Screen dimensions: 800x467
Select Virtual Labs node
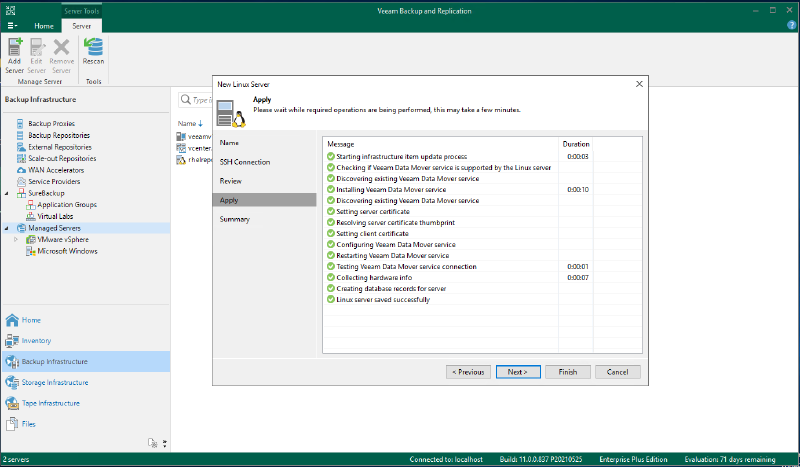(x=55, y=216)
